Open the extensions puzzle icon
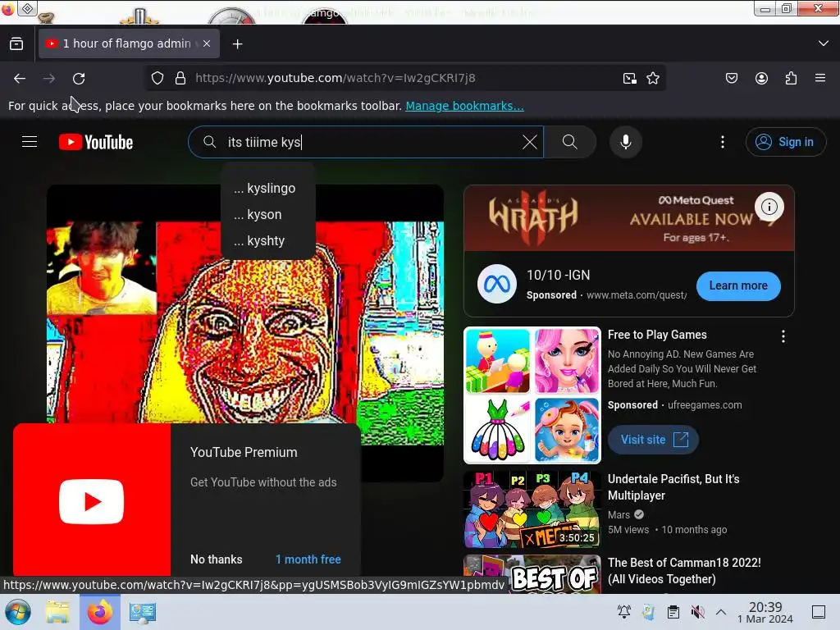Screen dimensions: 840x630 [791, 78]
